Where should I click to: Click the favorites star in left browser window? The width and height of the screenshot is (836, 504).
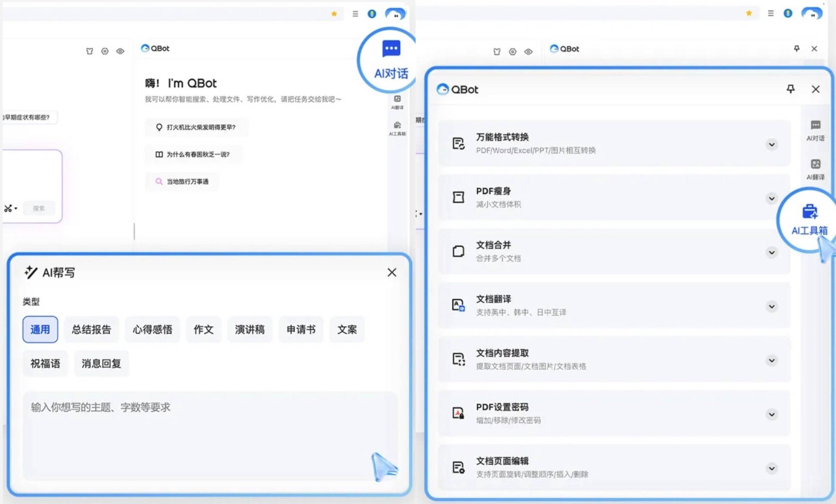coord(334,14)
